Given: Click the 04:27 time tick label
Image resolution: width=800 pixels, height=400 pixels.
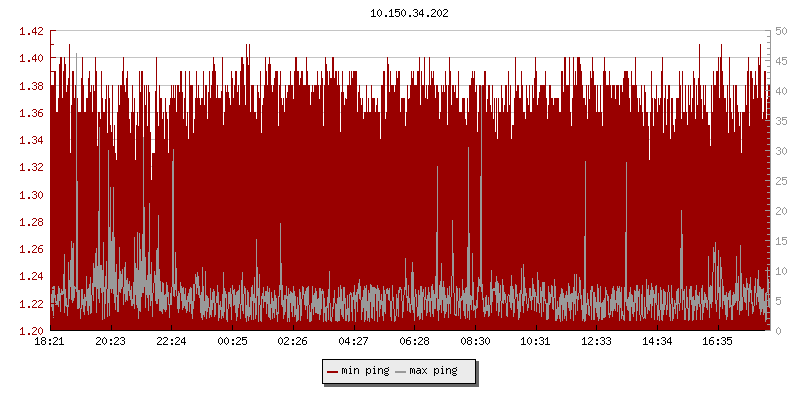Looking at the screenshot, I should (353, 341).
